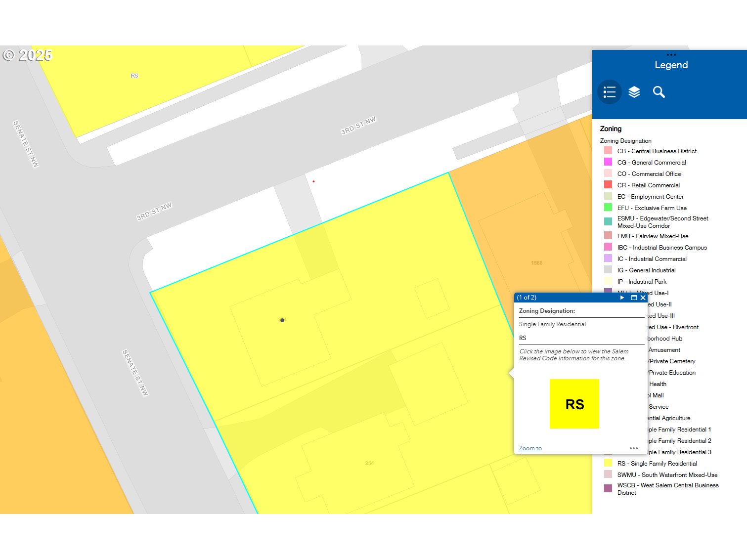Click the Zoom to link
This screenshot has width=747, height=560.
(x=530, y=448)
